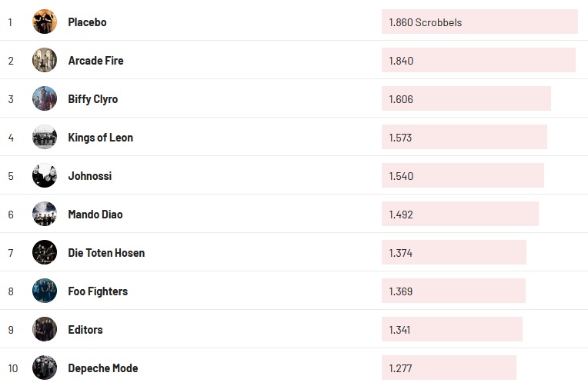The height and width of the screenshot is (386, 588).
Task: Select the Foo Fighters avatar thumbnail
Action: (x=45, y=291)
